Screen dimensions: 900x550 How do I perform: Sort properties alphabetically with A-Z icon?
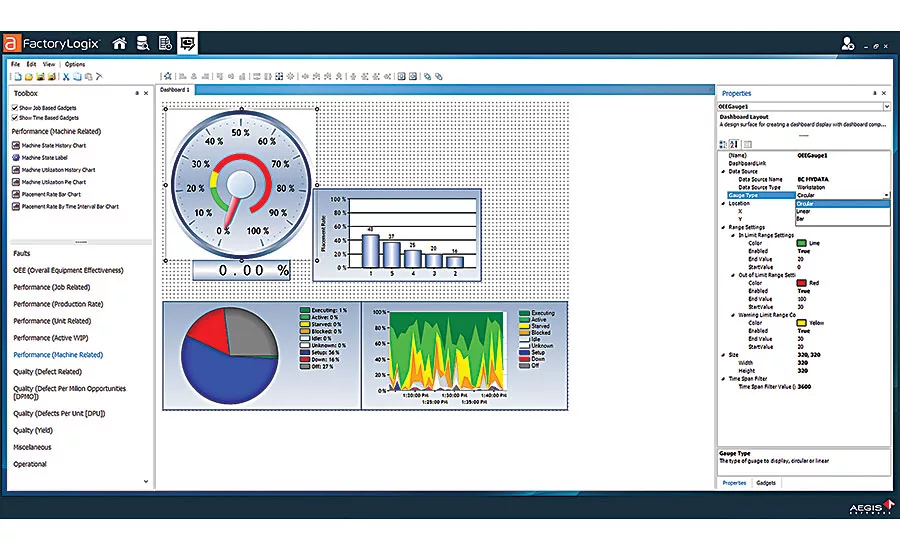pyautogui.click(x=734, y=144)
